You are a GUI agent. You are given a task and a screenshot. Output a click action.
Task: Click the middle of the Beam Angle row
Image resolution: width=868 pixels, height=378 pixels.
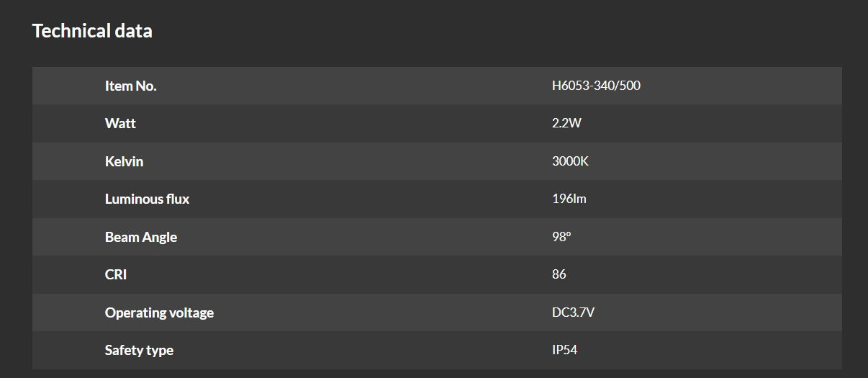pos(437,237)
